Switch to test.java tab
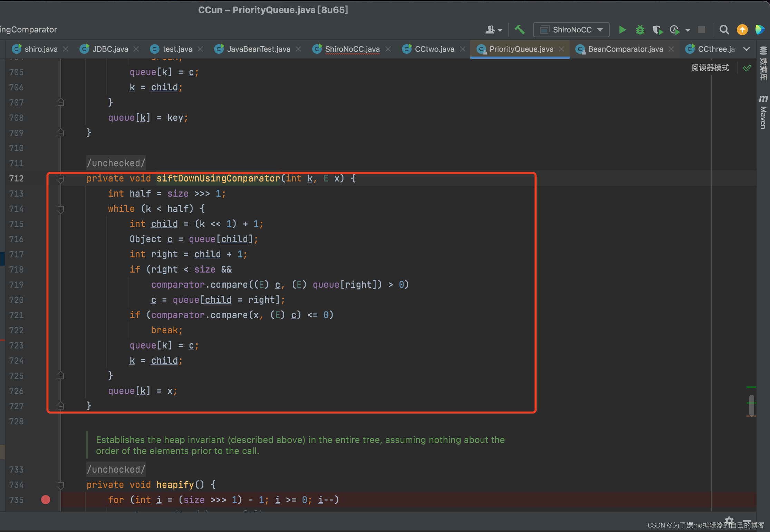The image size is (770, 532). 171,49
